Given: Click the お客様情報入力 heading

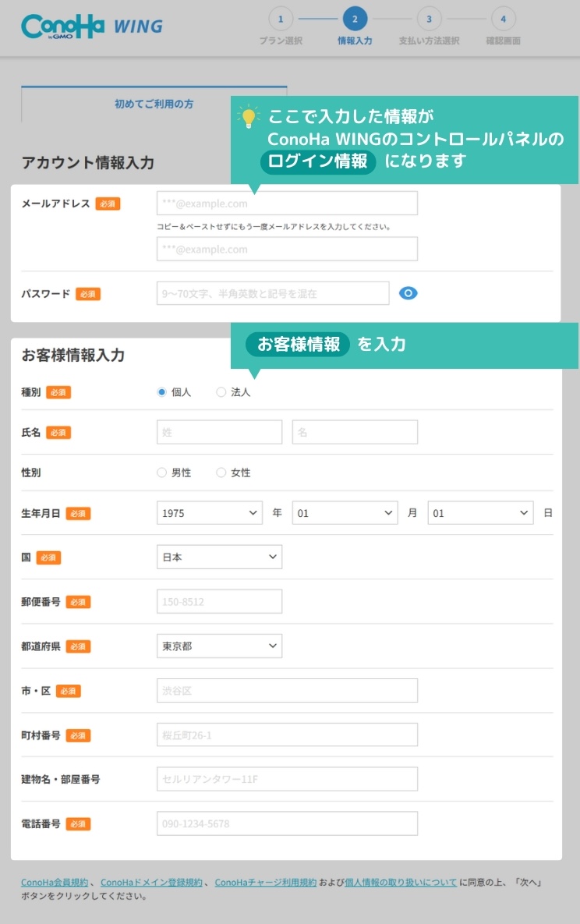Looking at the screenshot, I should point(73,356).
